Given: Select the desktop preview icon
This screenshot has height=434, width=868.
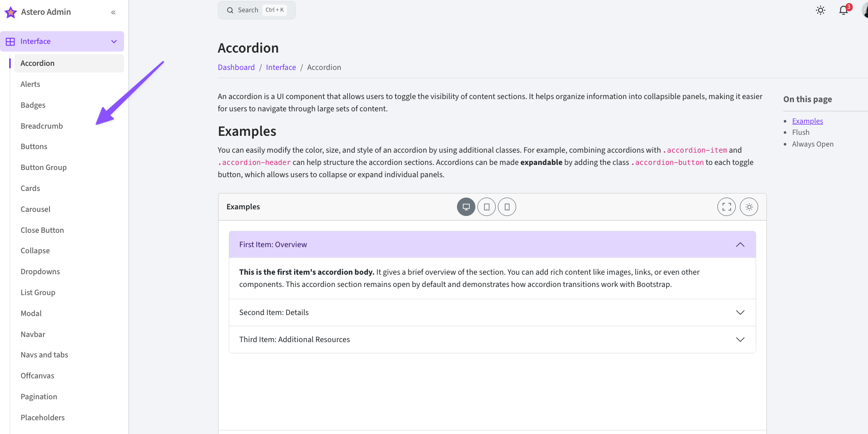Looking at the screenshot, I should click(466, 207).
